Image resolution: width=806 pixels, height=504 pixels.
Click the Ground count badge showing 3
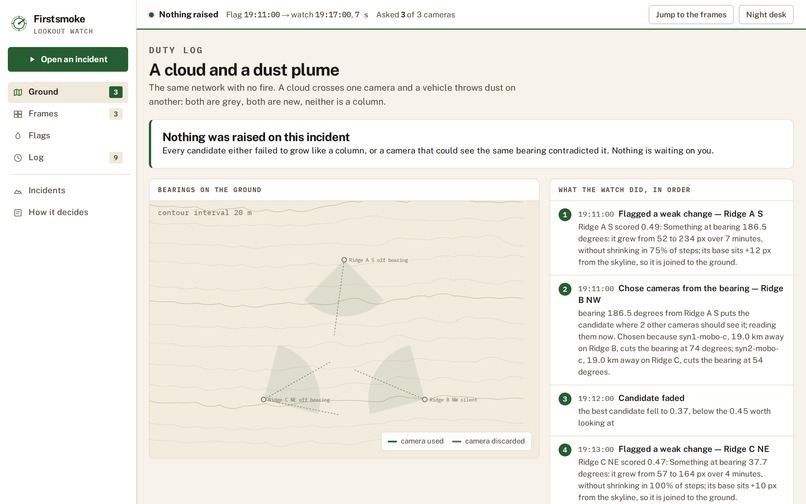pos(116,92)
